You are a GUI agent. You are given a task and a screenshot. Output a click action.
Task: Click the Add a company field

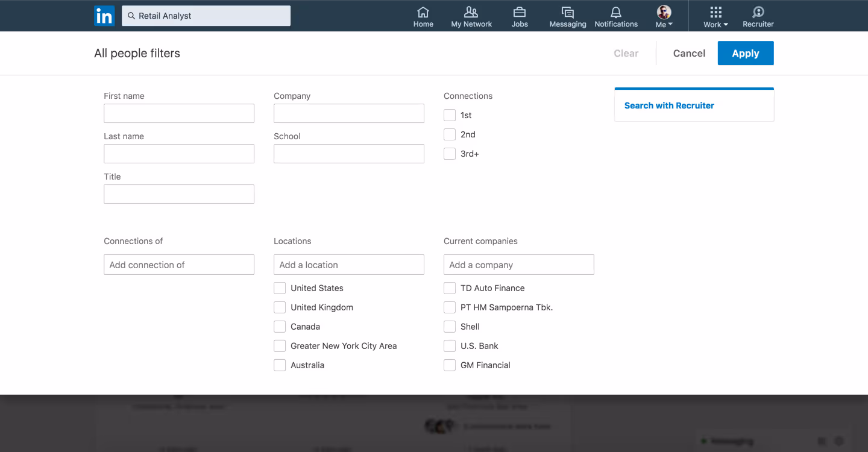[x=518, y=264]
